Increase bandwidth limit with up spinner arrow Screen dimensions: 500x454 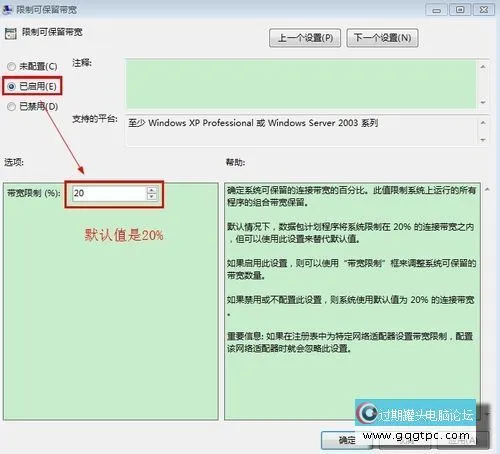(152, 190)
